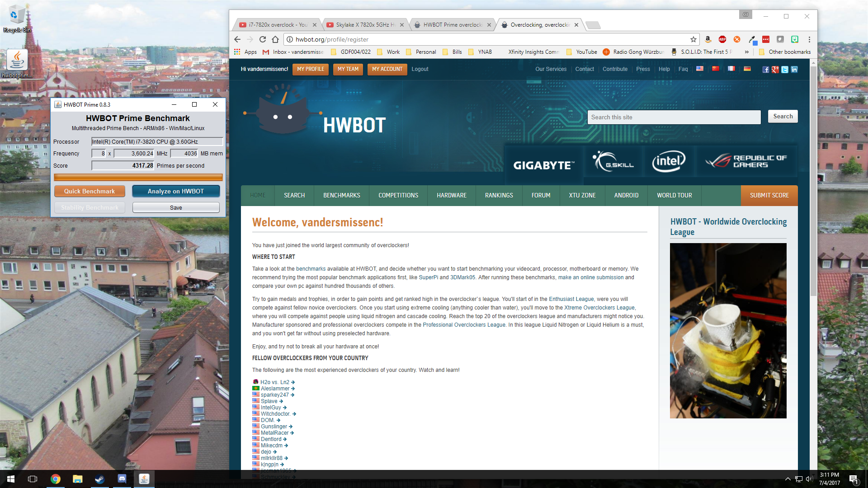868x488 pixels.
Task: Click the Chrome address bar
Action: tap(491, 39)
